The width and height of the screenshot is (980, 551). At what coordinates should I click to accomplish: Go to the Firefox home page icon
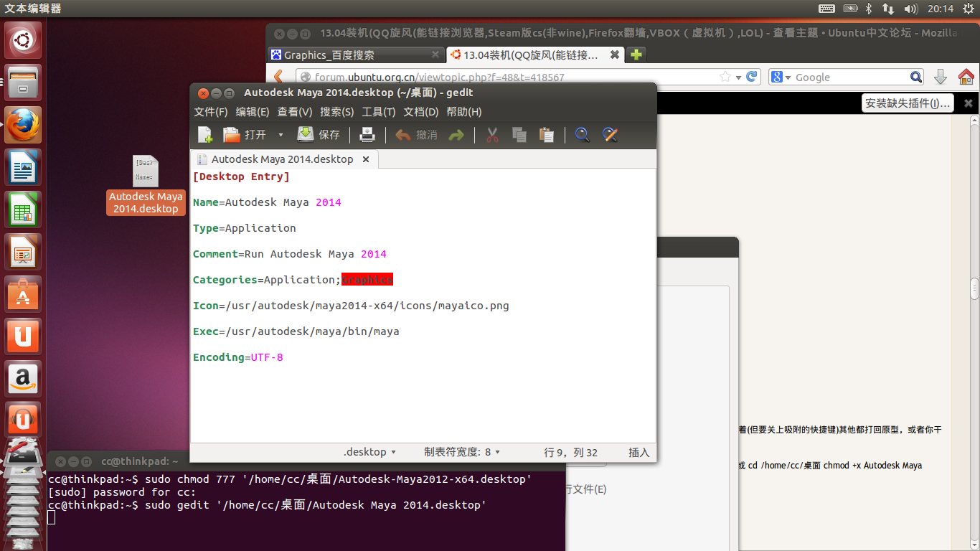[x=966, y=77]
